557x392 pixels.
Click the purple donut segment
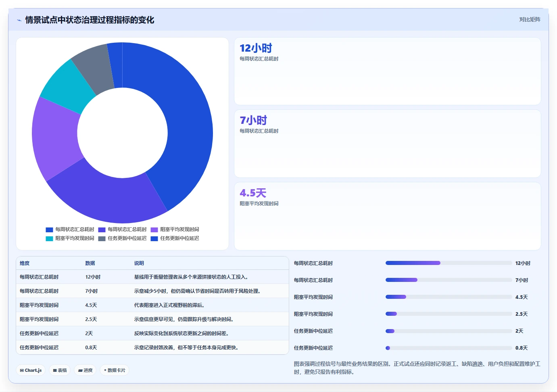click(x=56, y=137)
